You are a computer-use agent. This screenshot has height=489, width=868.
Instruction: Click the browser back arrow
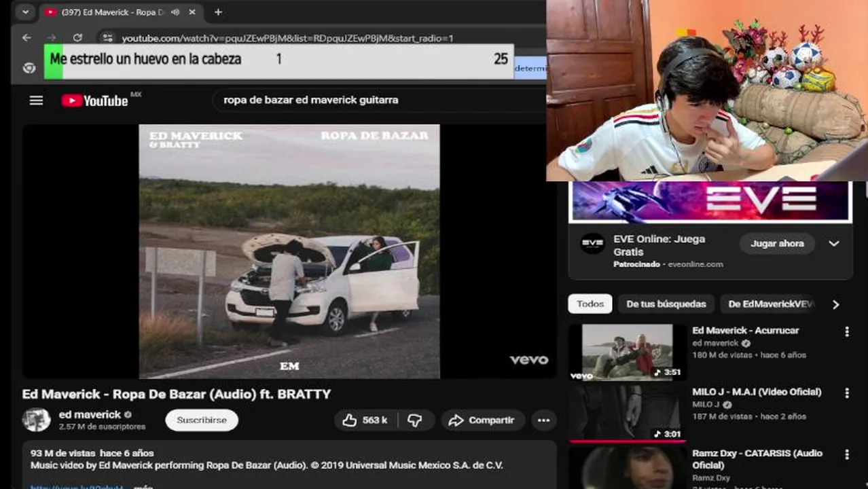pyautogui.click(x=26, y=38)
